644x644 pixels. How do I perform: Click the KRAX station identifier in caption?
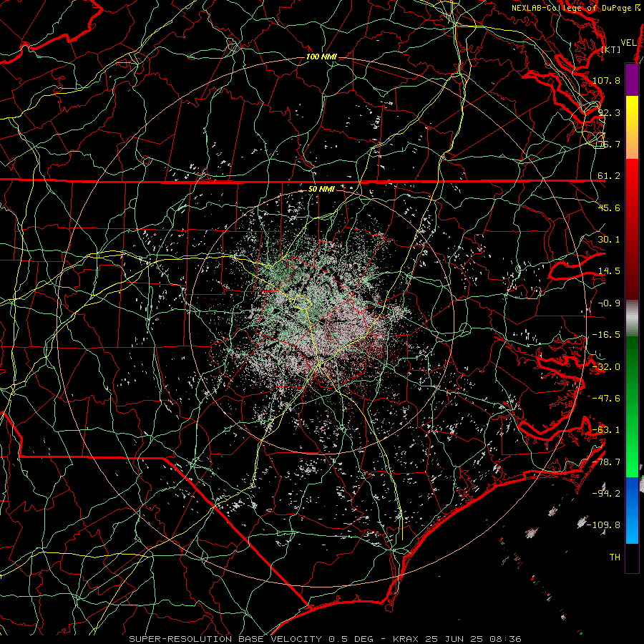tap(406, 639)
